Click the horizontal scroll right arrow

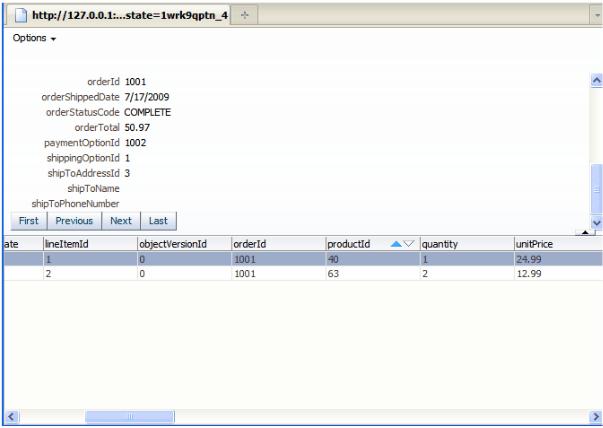click(x=596, y=416)
